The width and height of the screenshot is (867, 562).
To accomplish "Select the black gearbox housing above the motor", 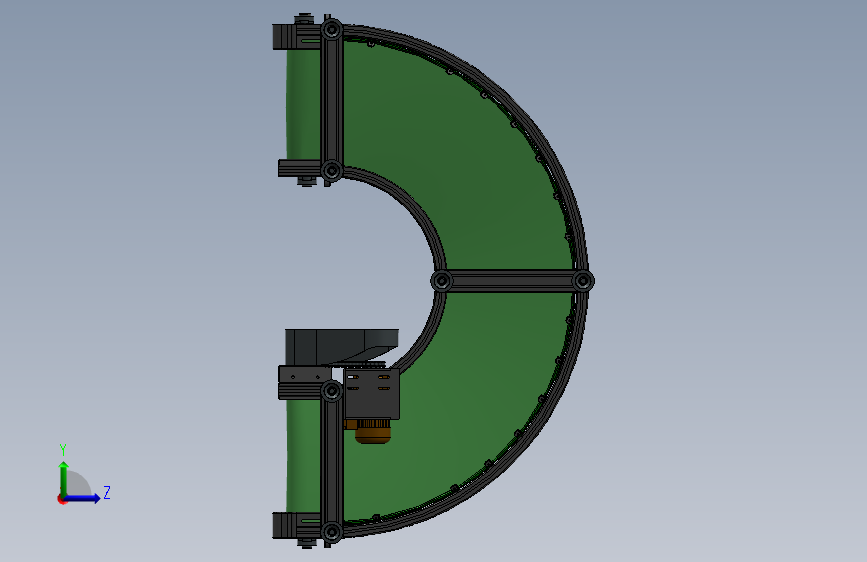I will coord(372,394).
